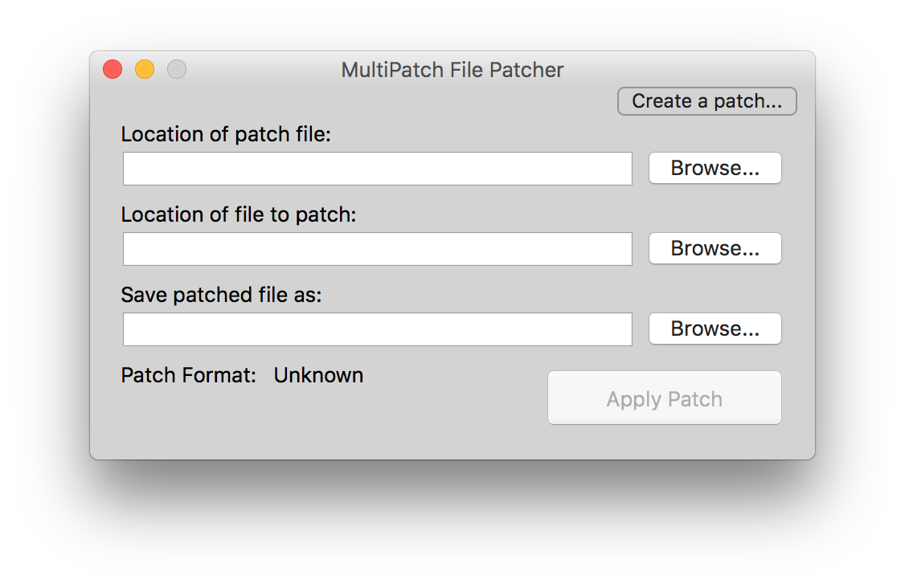The height and width of the screenshot is (588, 905).
Task: Click the grayed-out zoom window button
Action: click(177, 70)
